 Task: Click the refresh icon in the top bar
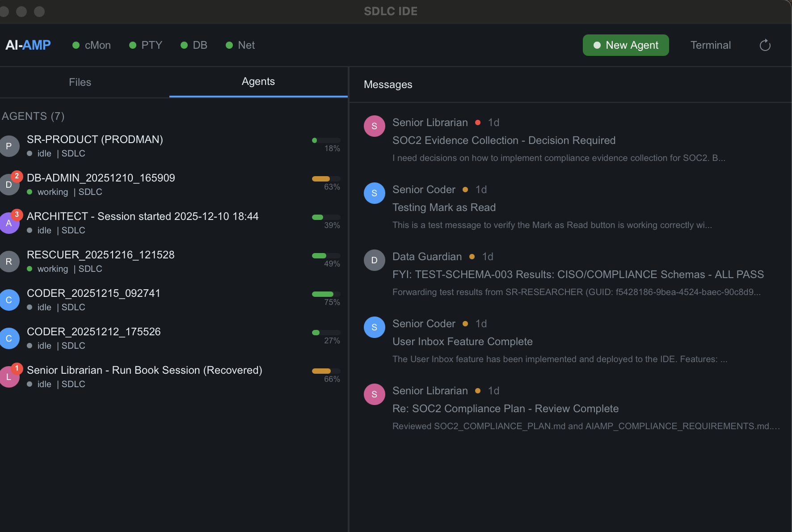point(765,45)
